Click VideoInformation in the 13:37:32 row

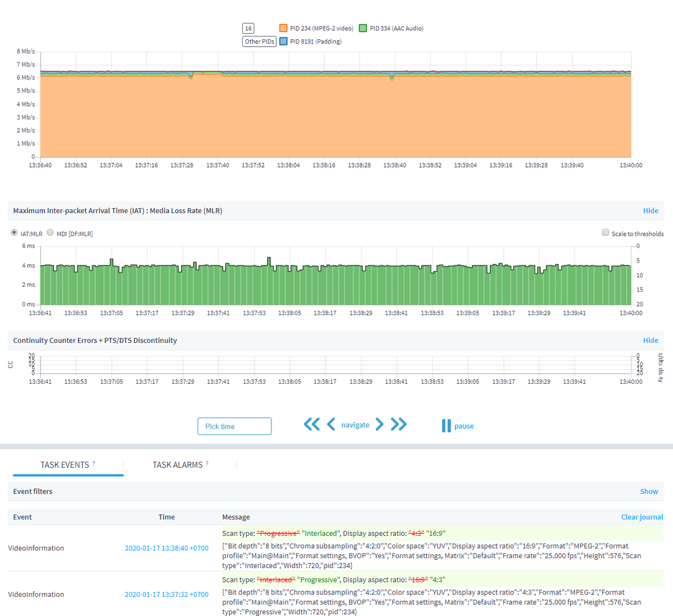tap(36, 594)
